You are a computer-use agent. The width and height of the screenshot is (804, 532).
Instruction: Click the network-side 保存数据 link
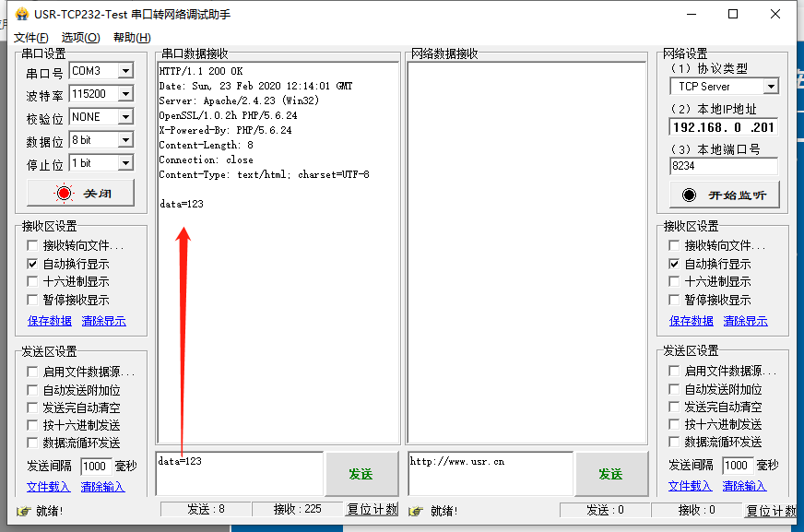click(x=691, y=321)
